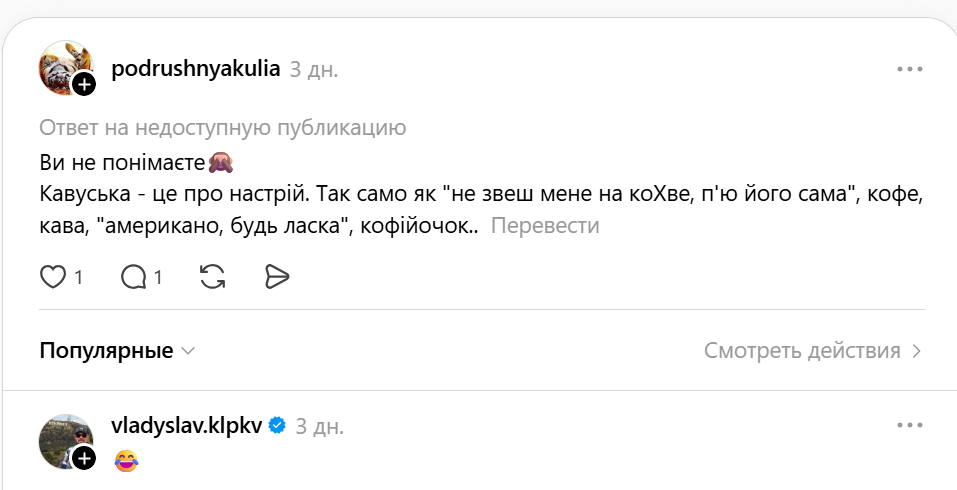Open more options for vladyslav.klpkv reply

pyautogui.click(x=909, y=425)
